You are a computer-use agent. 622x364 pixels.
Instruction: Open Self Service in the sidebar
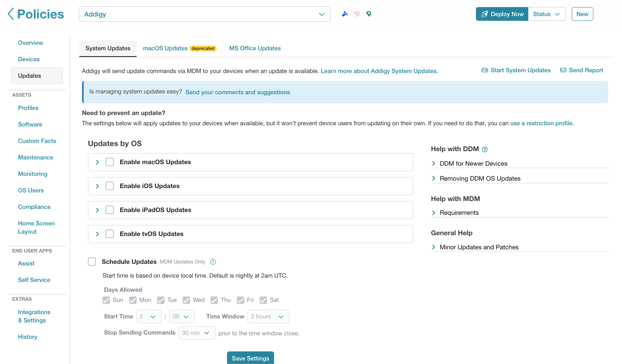coord(34,280)
